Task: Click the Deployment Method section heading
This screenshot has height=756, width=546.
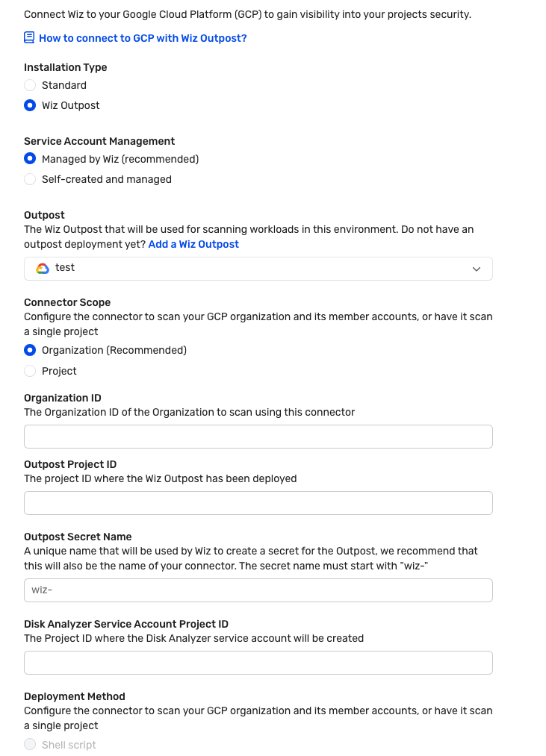Action: click(75, 696)
